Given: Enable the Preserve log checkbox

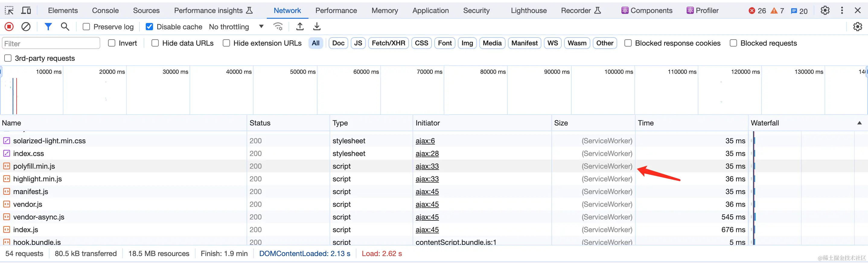Looking at the screenshot, I should point(86,27).
